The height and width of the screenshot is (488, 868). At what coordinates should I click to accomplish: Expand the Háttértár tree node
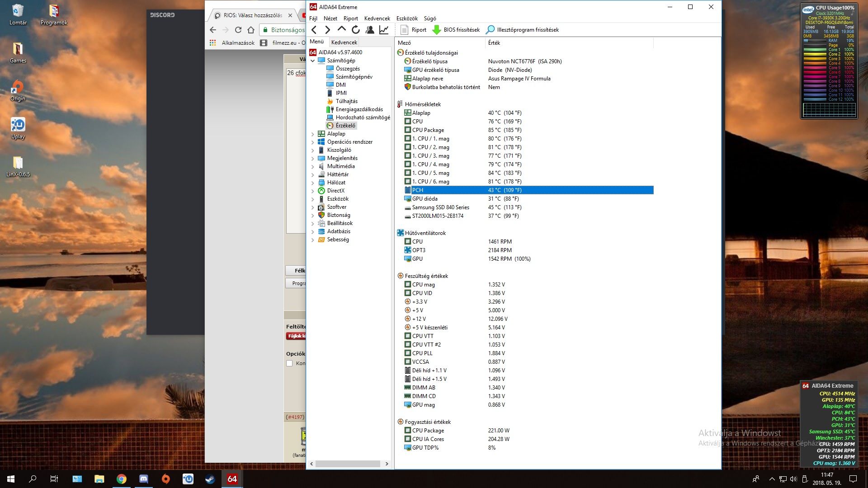tap(312, 174)
